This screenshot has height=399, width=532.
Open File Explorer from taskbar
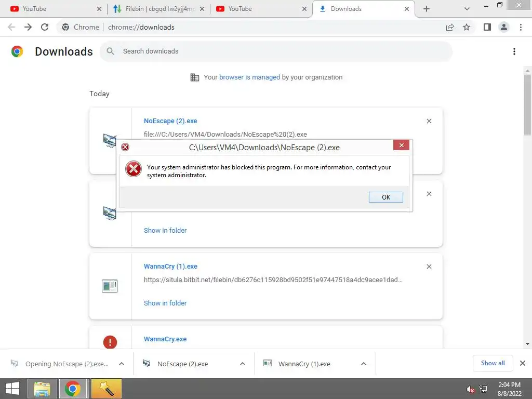coord(42,389)
